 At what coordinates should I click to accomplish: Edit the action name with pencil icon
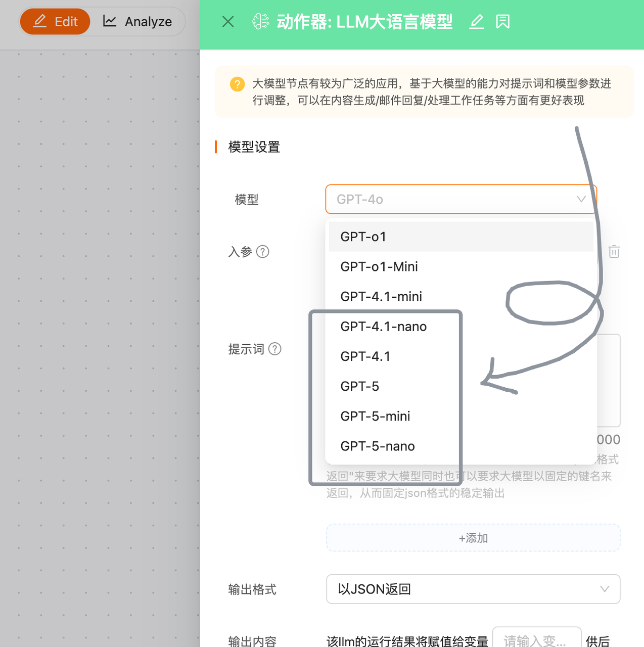477,22
